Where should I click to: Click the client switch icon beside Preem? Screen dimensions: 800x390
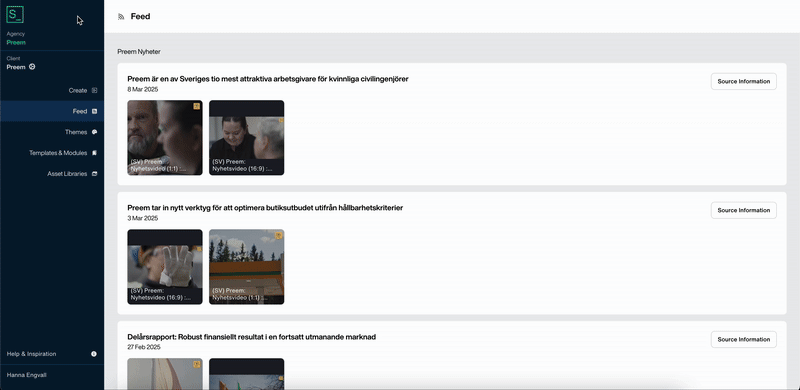32,67
